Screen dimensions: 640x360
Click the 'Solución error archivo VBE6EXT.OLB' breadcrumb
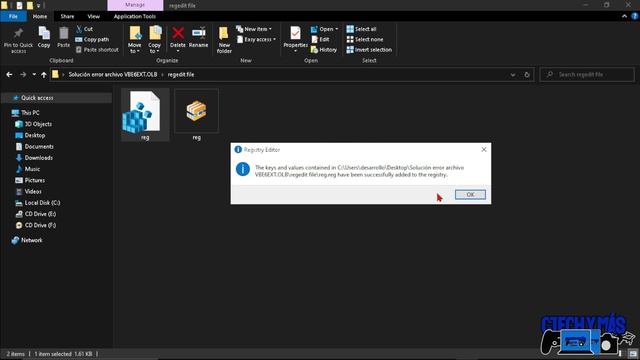113,75
